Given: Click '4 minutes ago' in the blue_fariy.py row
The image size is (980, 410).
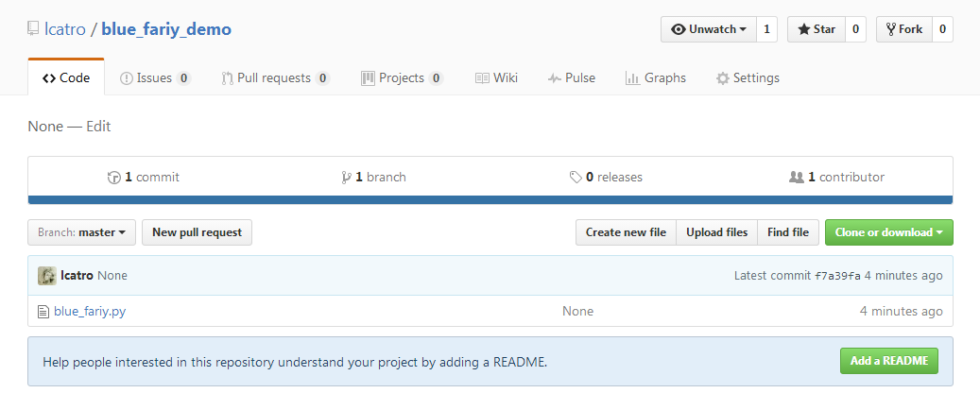Looking at the screenshot, I should point(902,311).
